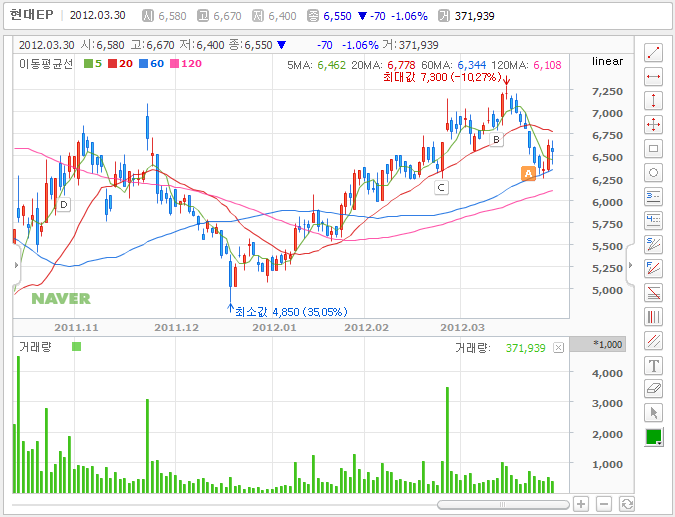
Task: Zoom out with the minus button
Action: click(x=604, y=504)
